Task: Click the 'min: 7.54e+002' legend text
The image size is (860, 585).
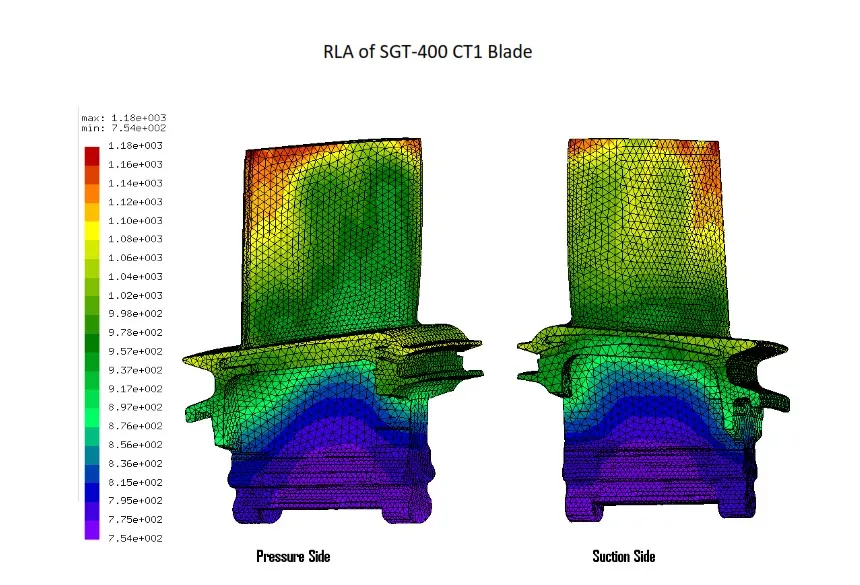Action: click(124, 128)
